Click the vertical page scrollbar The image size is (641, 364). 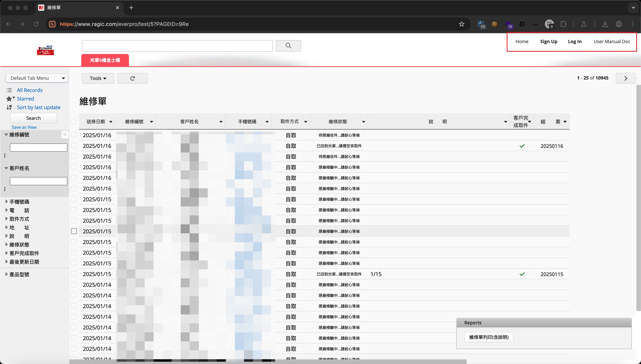[639, 197]
